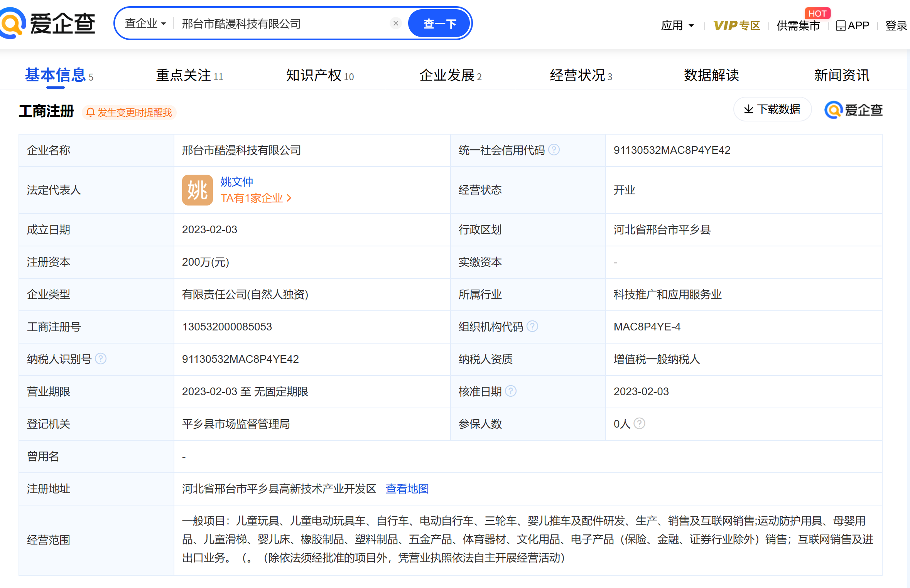910x588 pixels.
Task: Click 河北省邢台市平乡县 administrative region value
Action: pos(662,229)
